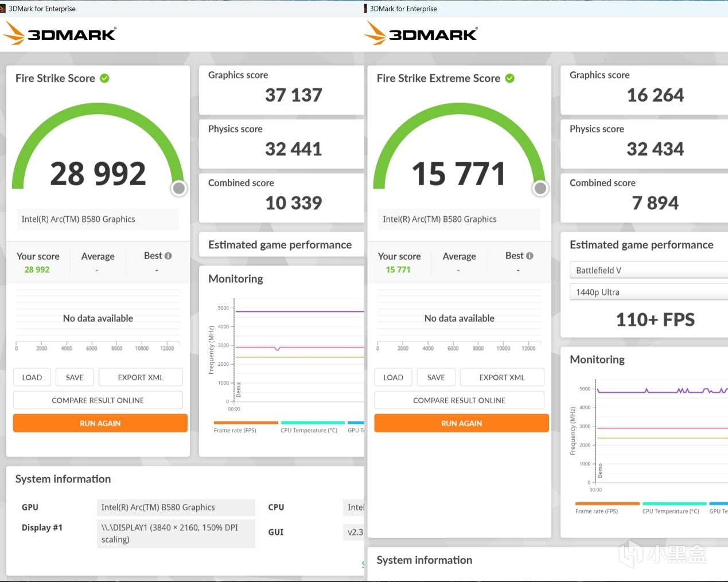Image resolution: width=728 pixels, height=582 pixels.
Task: Click the 3DMark logo in the left window
Action: tap(60, 33)
